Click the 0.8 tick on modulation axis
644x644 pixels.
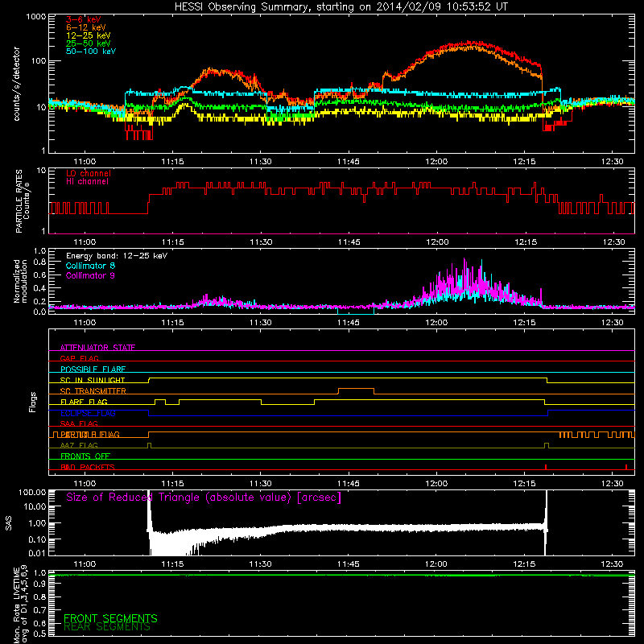(39, 262)
